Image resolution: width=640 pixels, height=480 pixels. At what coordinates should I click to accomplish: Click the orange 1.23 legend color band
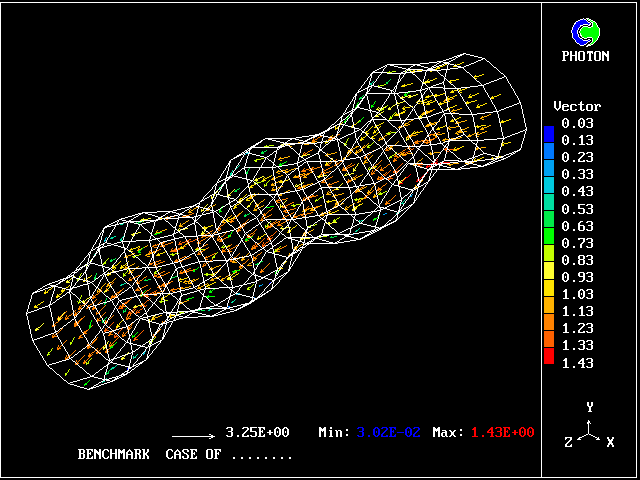pos(548,320)
